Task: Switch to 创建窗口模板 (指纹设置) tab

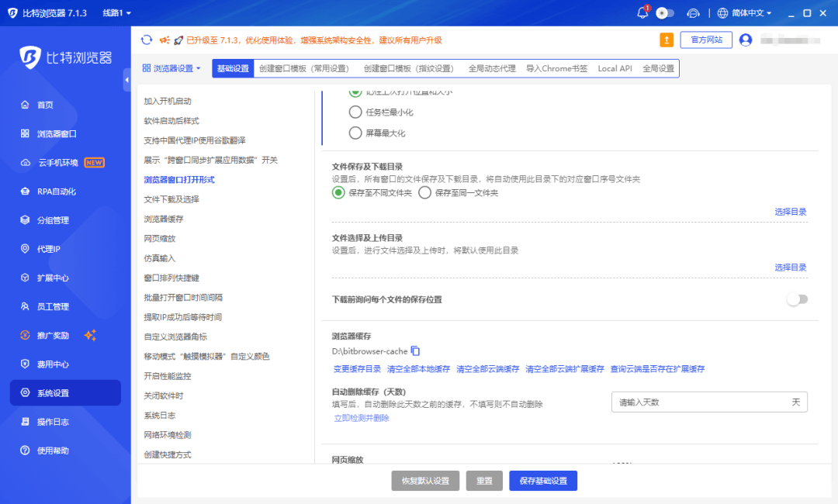Action: pos(408,68)
